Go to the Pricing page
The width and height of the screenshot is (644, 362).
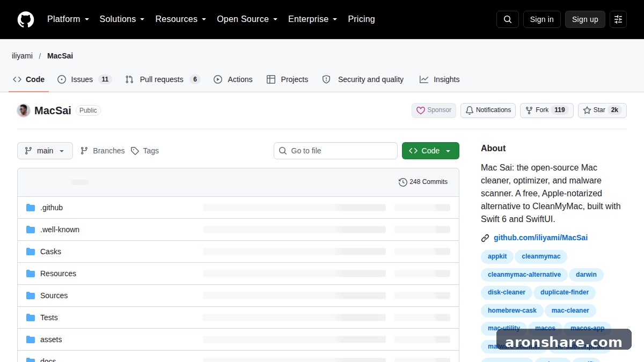361,19
